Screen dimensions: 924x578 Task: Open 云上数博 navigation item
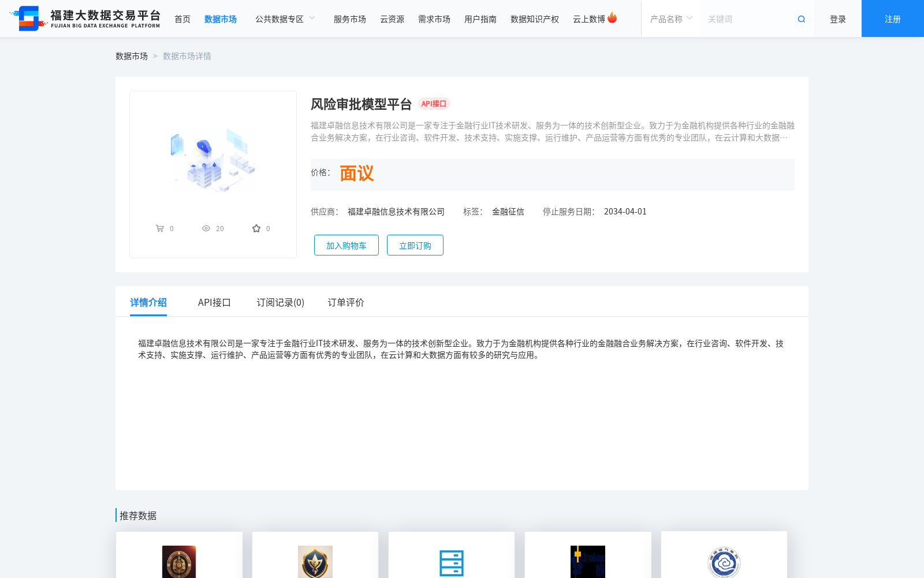pyautogui.click(x=589, y=19)
